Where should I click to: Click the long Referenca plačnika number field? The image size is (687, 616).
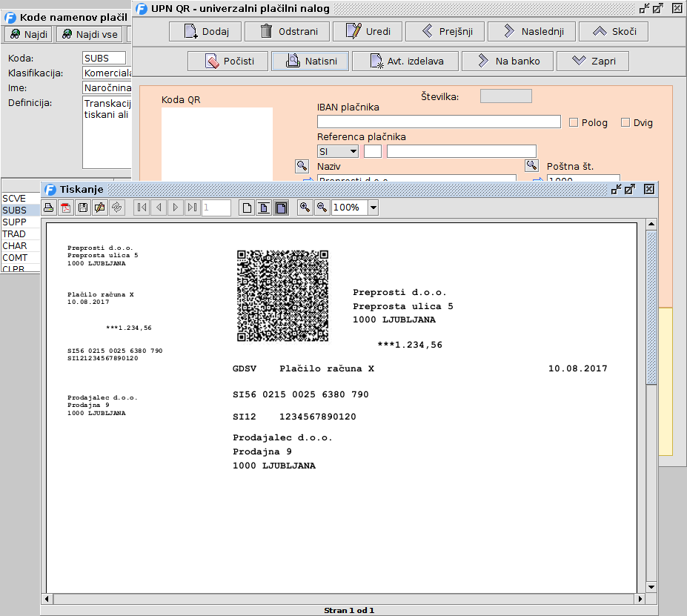click(462, 151)
